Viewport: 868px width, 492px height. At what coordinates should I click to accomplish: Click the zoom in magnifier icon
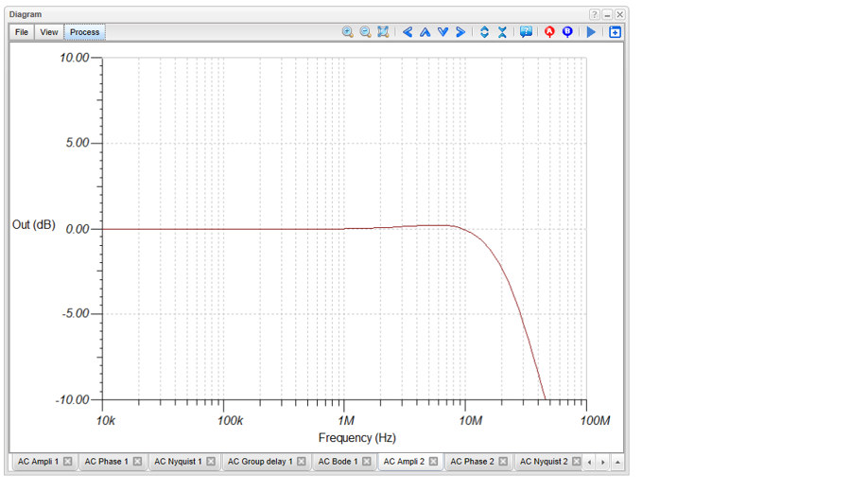(348, 32)
